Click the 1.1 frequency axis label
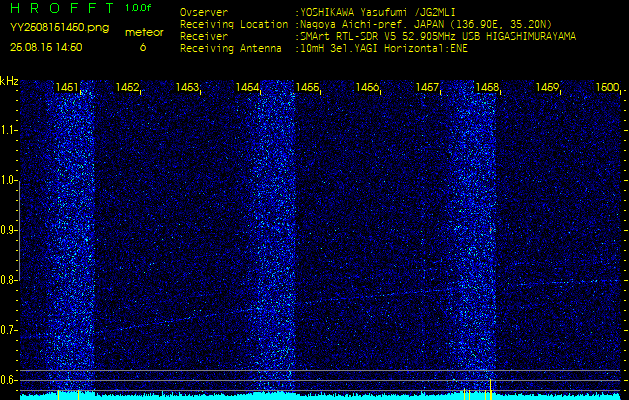Viewport: 629px width, 400px height. click(x=8, y=130)
